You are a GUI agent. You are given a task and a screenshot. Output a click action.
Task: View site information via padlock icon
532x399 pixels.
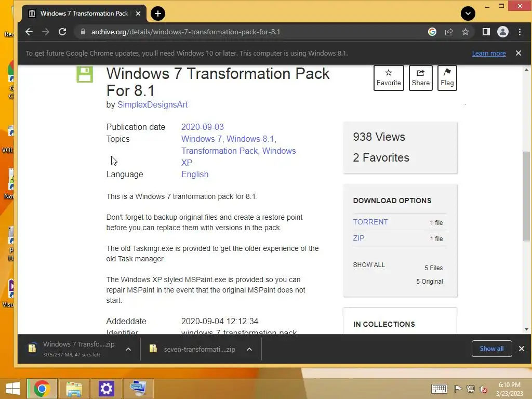[83, 32]
